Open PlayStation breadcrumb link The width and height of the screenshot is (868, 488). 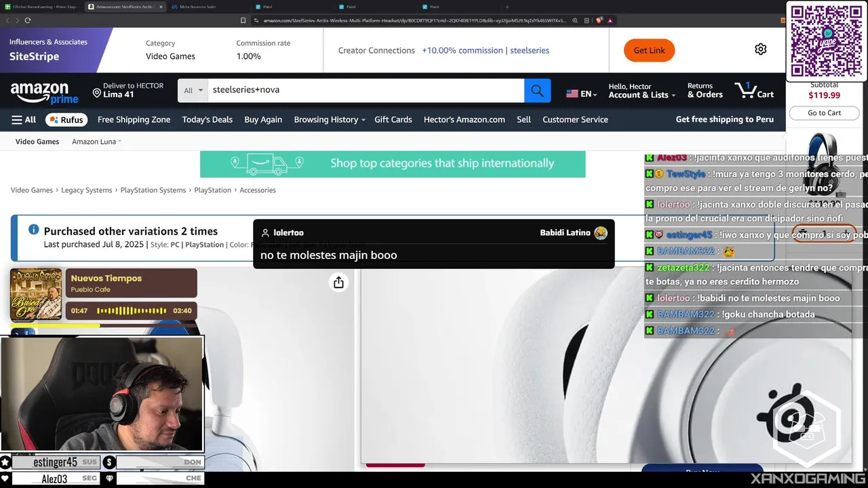213,190
